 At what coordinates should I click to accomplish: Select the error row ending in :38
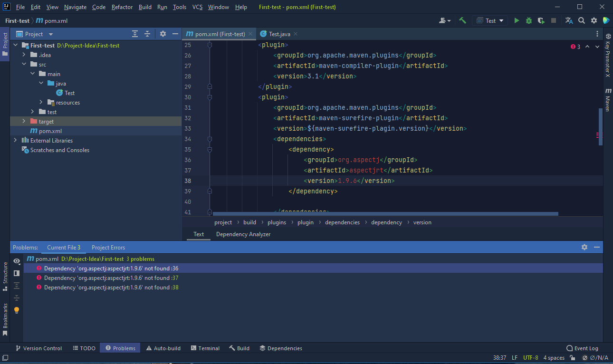pyautogui.click(x=313, y=287)
